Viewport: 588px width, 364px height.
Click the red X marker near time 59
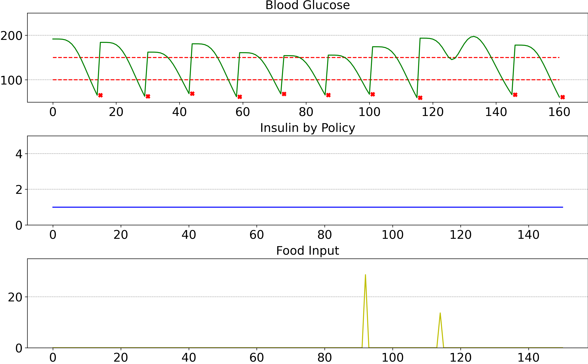tap(240, 97)
